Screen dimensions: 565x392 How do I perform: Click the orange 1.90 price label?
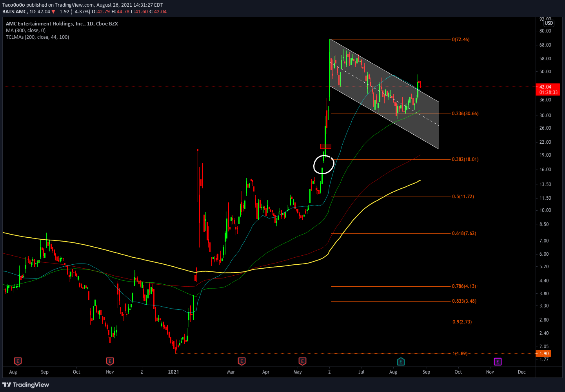[x=543, y=353]
